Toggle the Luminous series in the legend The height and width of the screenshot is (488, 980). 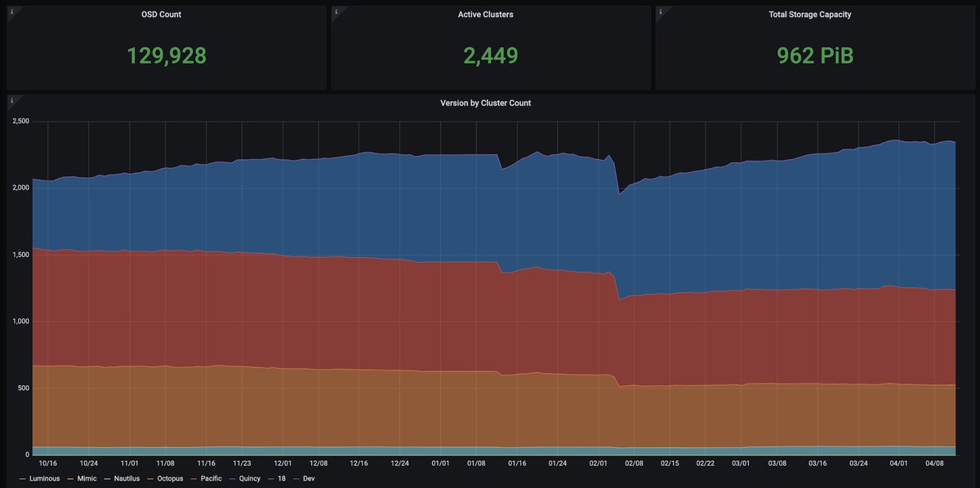[x=43, y=478]
